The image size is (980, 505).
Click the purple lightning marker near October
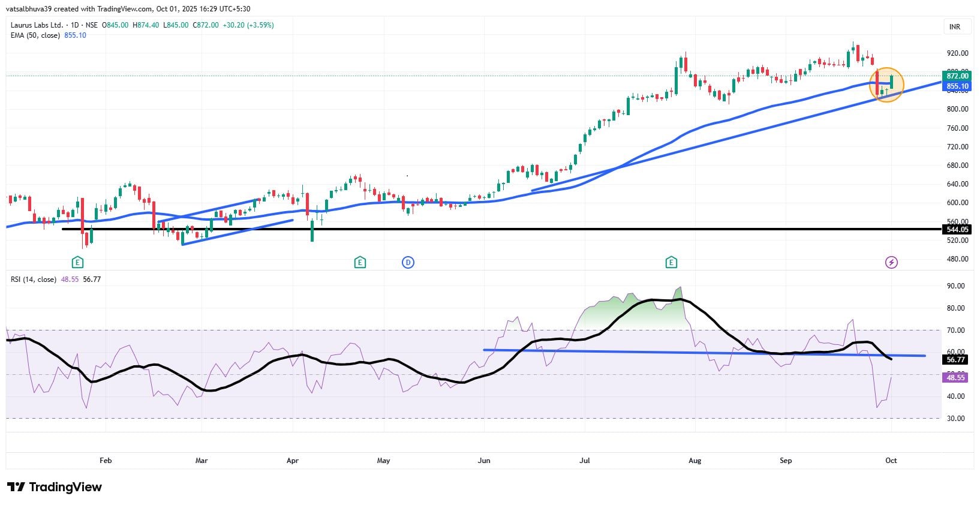891,262
